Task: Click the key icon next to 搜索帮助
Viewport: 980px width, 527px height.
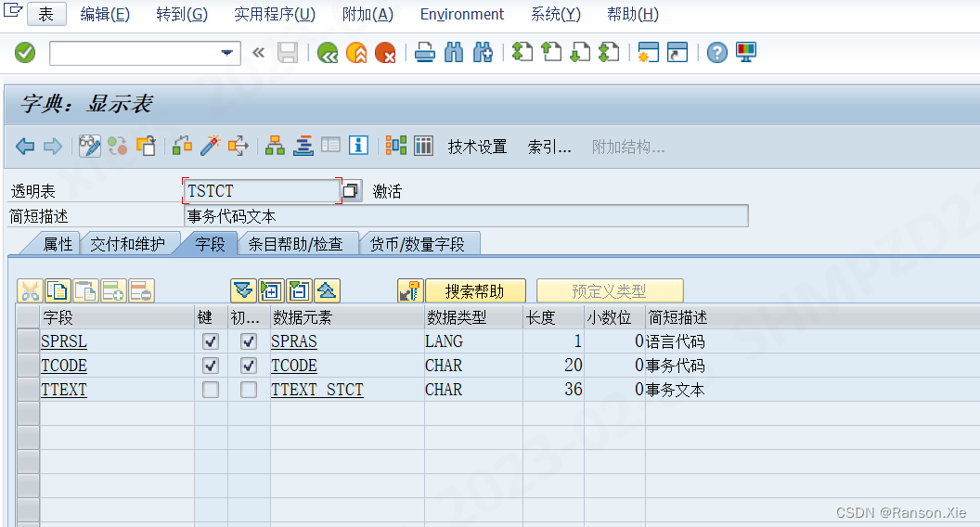Action: click(x=410, y=290)
